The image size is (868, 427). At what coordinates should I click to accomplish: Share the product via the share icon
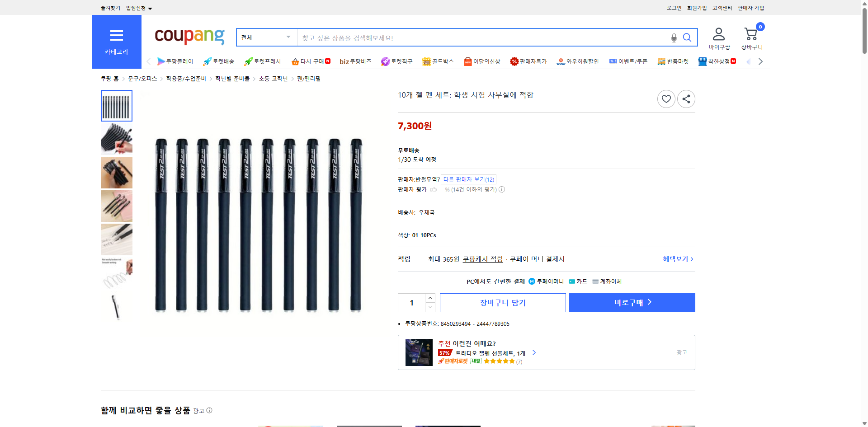click(686, 99)
